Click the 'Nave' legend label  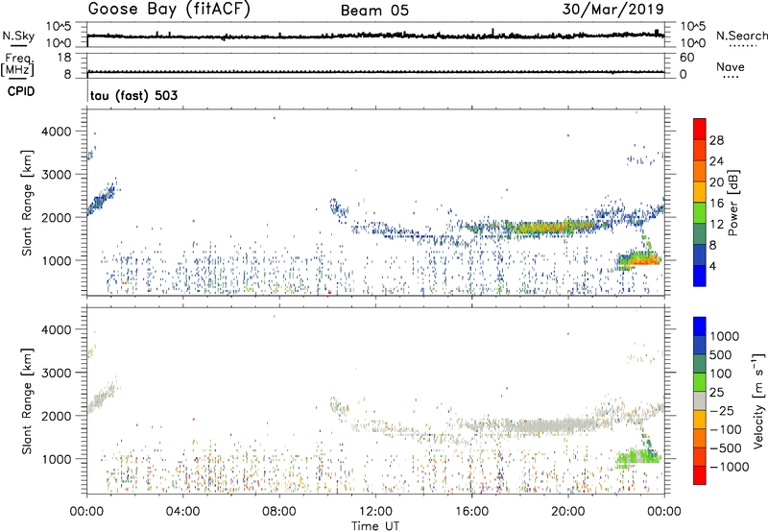[x=731, y=67]
